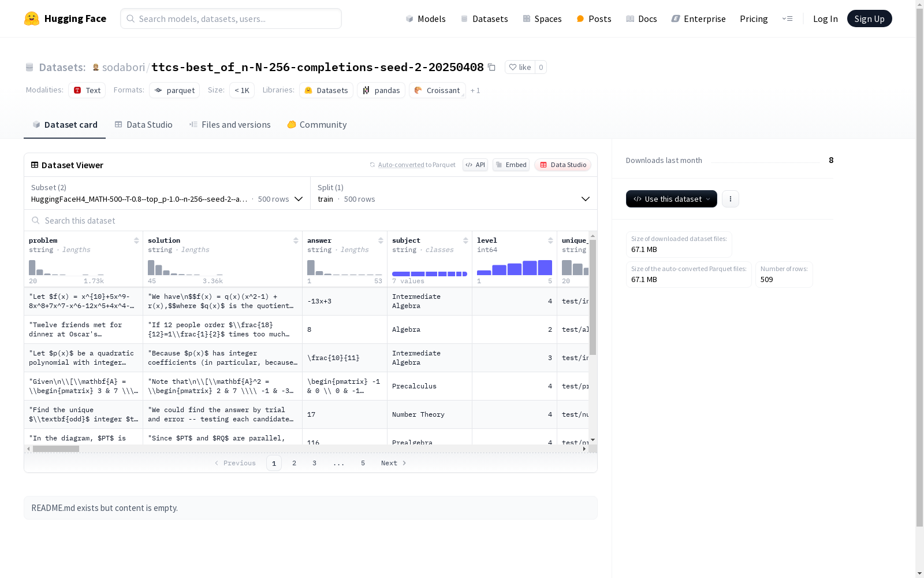Click Log In link

click(x=825, y=18)
